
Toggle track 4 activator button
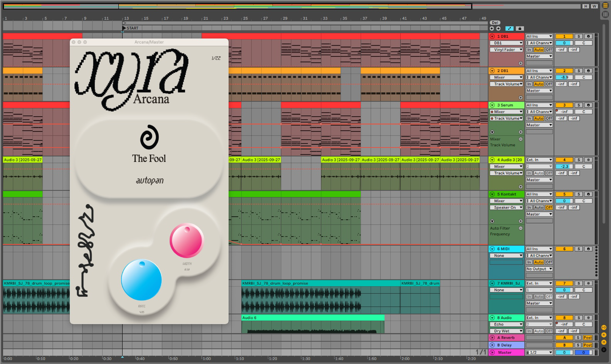(x=564, y=160)
